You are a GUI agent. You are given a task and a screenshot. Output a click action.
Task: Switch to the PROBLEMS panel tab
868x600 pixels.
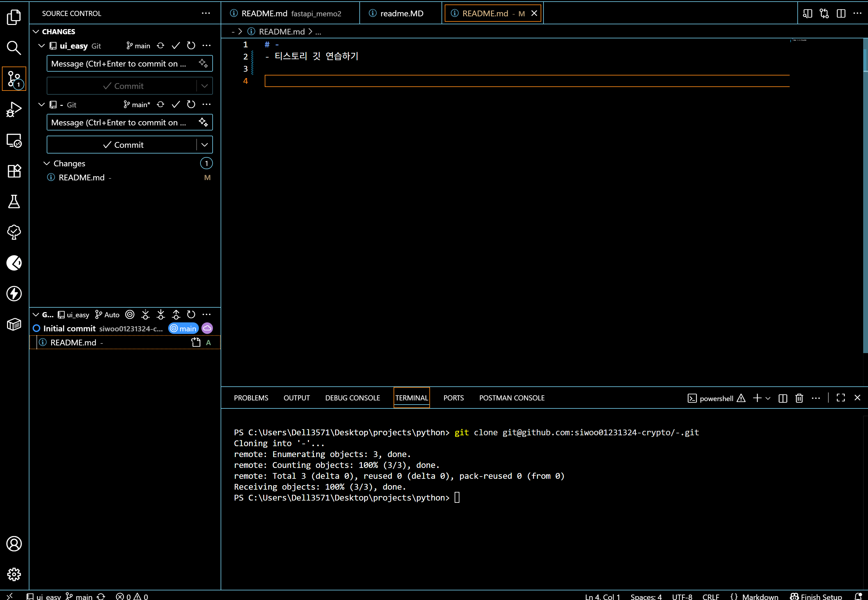pyautogui.click(x=251, y=398)
